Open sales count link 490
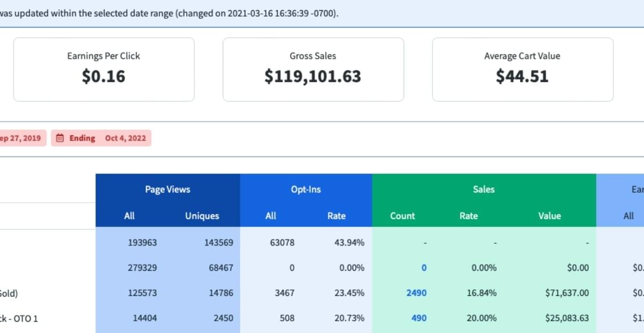 [x=419, y=318]
